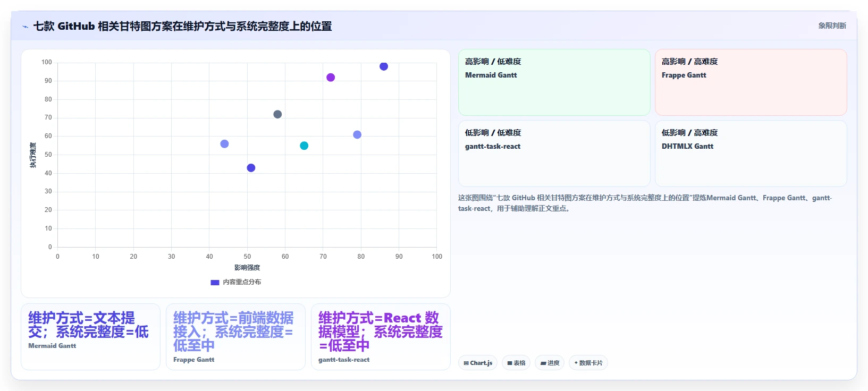Open the 维护方式=前端数据接入 summary card
868x391 pixels.
(x=235, y=337)
